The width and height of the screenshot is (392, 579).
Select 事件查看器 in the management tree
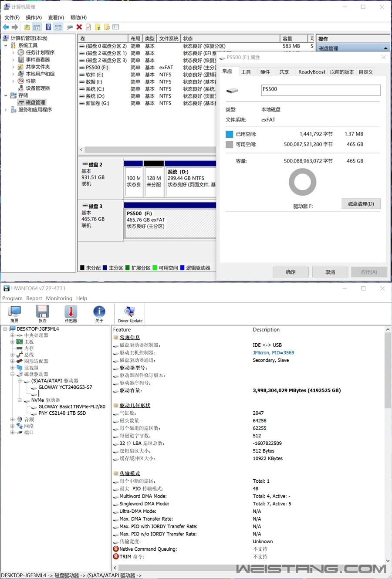[x=37, y=60]
